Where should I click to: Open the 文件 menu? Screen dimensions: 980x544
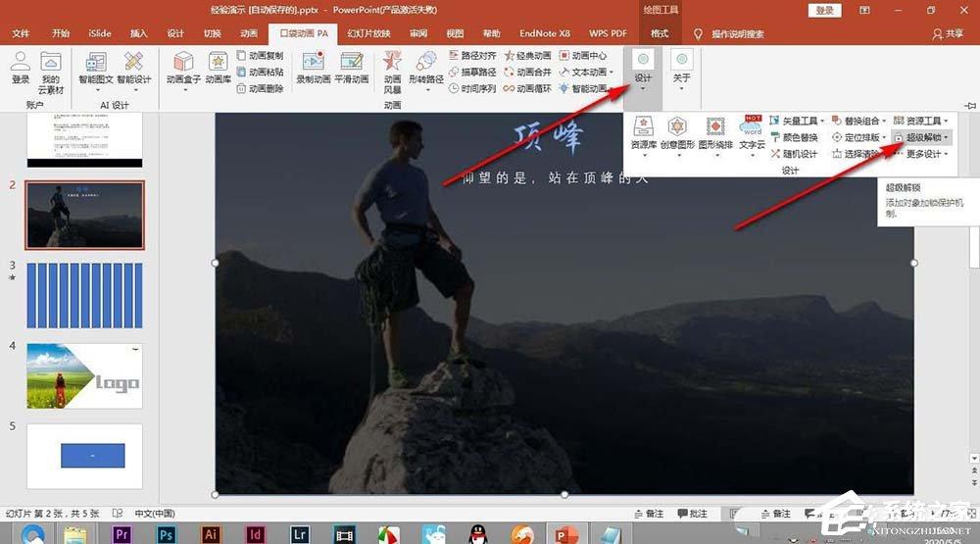[21, 33]
